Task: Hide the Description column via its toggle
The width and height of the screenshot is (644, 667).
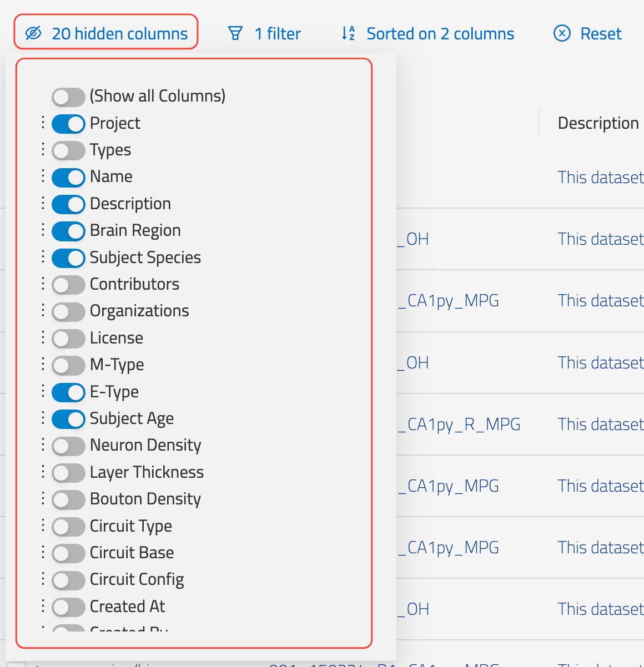Action: [x=68, y=204]
